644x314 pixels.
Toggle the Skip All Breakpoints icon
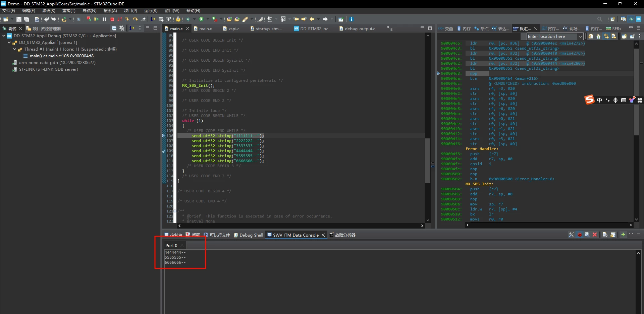click(78, 19)
